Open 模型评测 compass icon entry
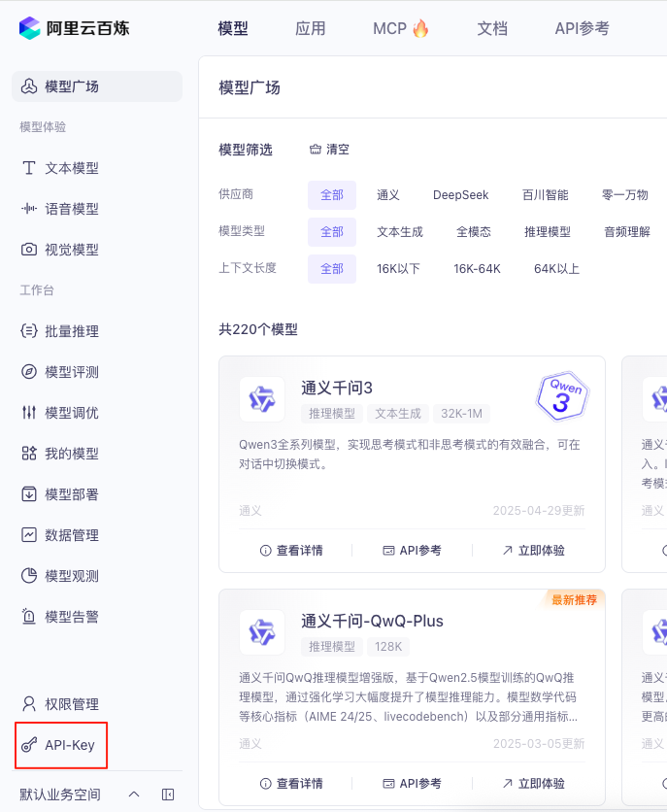 29,372
